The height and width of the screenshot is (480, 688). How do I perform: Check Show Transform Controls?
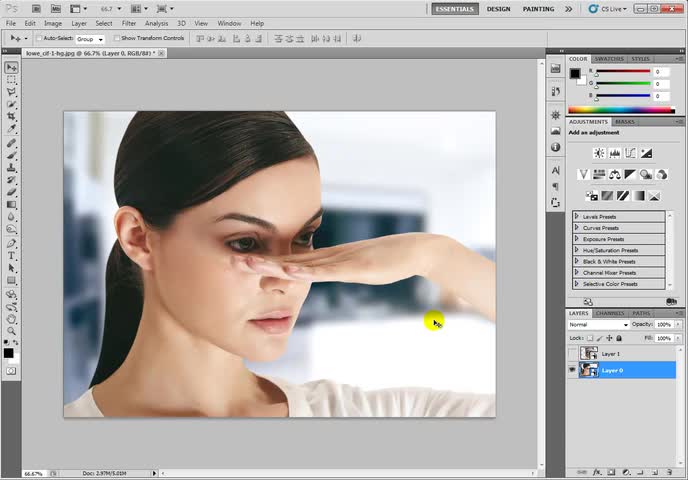click(115, 38)
